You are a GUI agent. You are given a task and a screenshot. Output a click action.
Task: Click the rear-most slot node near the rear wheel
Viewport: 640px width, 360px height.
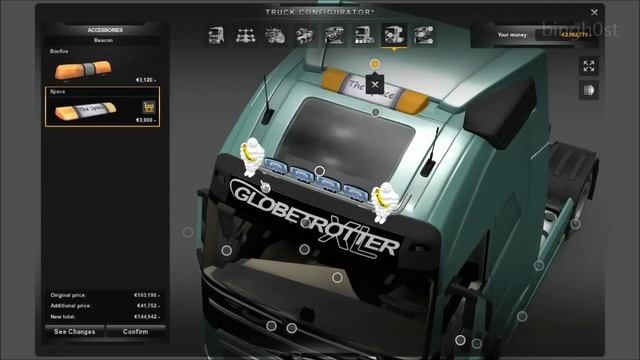coord(576,223)
